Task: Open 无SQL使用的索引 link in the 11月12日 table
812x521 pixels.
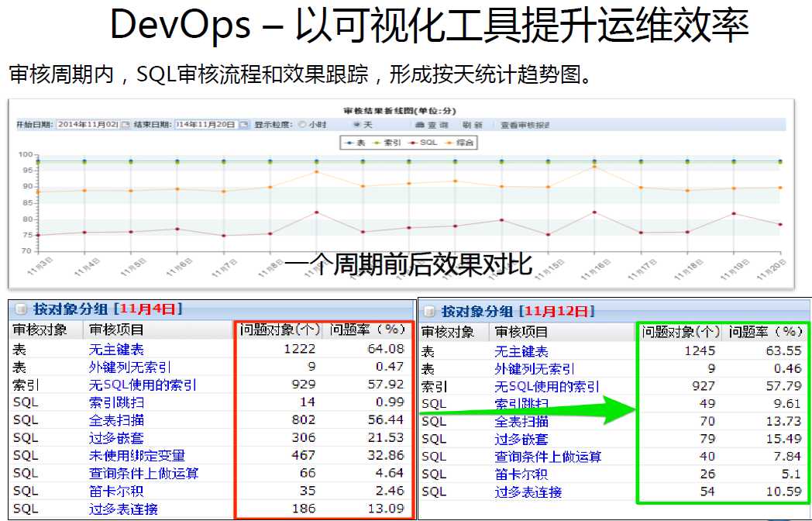Action: pyautogui.click(x=547, y=386)
